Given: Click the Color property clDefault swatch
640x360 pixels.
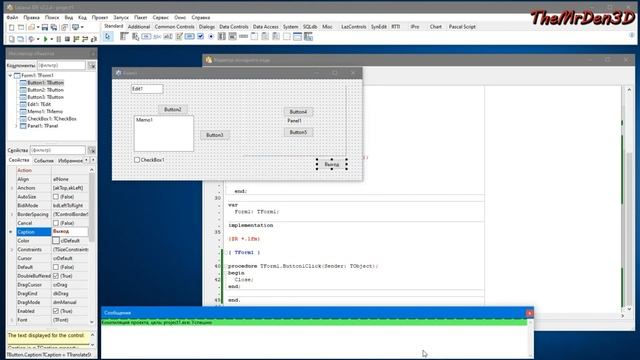Looking at the screenshot, I should pyautogui.click(x=56, y=241).
